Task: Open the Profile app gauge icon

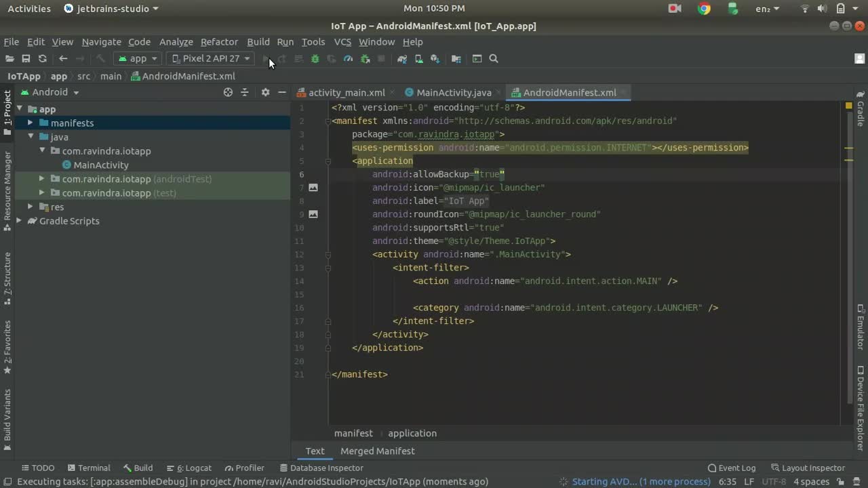Action: 348,59
